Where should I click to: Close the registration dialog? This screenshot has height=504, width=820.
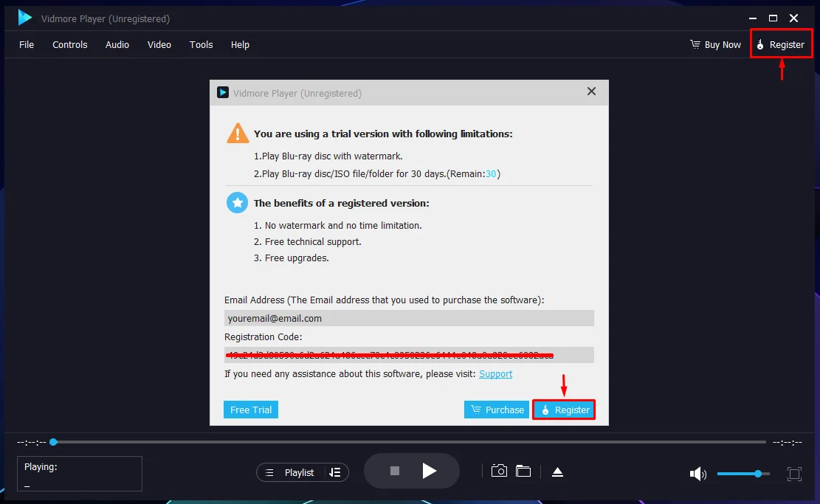tap(591, 92)
